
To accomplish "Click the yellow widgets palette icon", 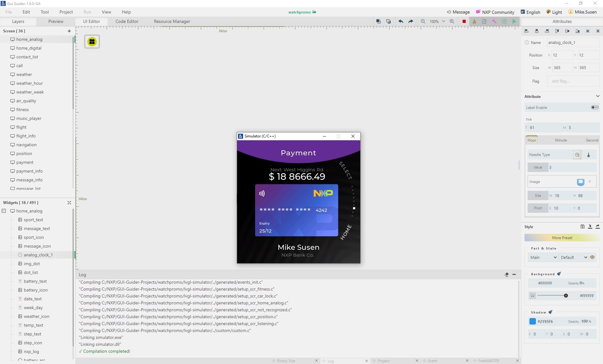I will 92,42.
